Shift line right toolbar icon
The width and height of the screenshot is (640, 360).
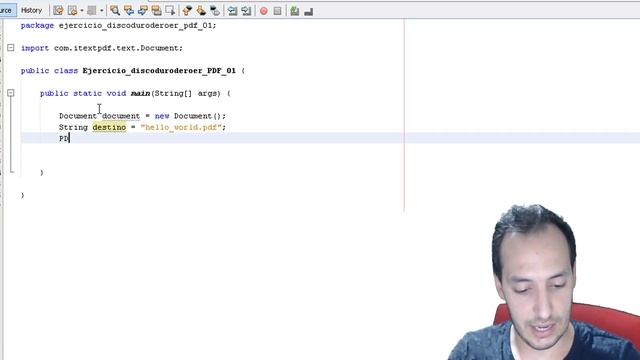[x=246, y=11]
